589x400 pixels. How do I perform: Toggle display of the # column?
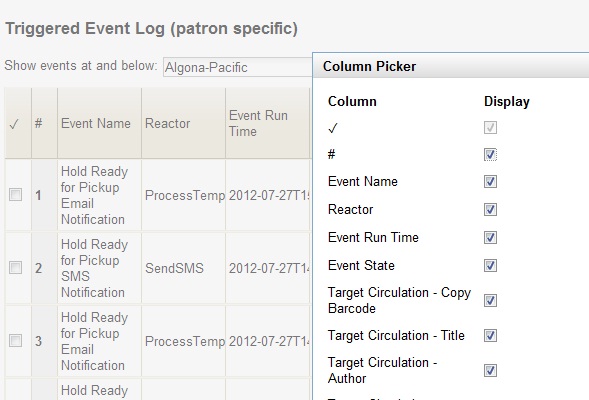coord(490,154)
